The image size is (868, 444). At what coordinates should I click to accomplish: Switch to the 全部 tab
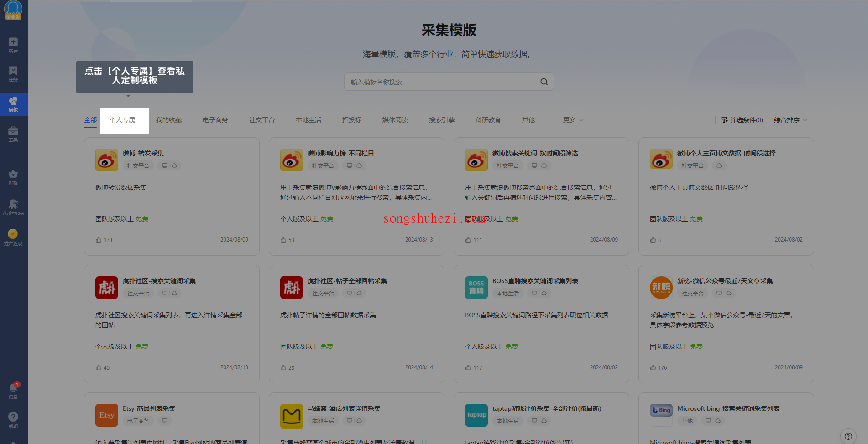point(90,120)
